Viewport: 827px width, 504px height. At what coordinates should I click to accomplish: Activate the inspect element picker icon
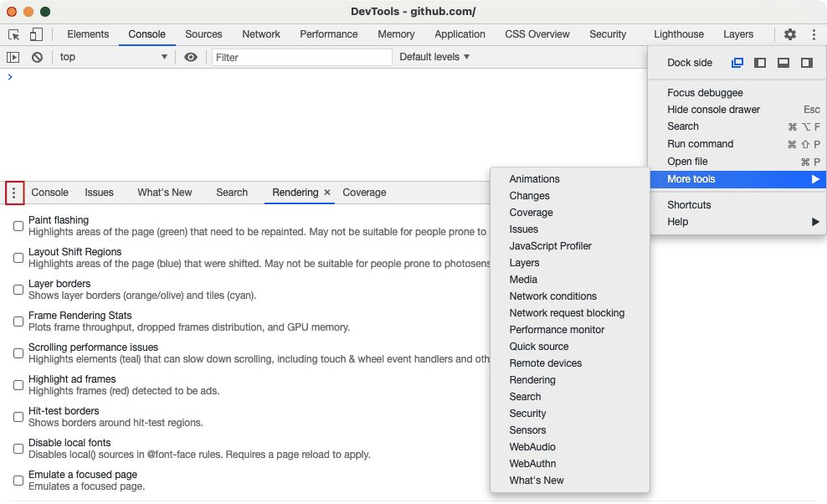coord(14,35)
